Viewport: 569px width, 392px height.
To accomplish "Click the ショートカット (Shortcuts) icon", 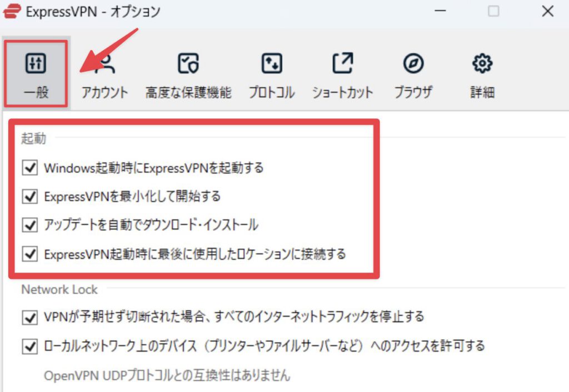I will point(343,63).
